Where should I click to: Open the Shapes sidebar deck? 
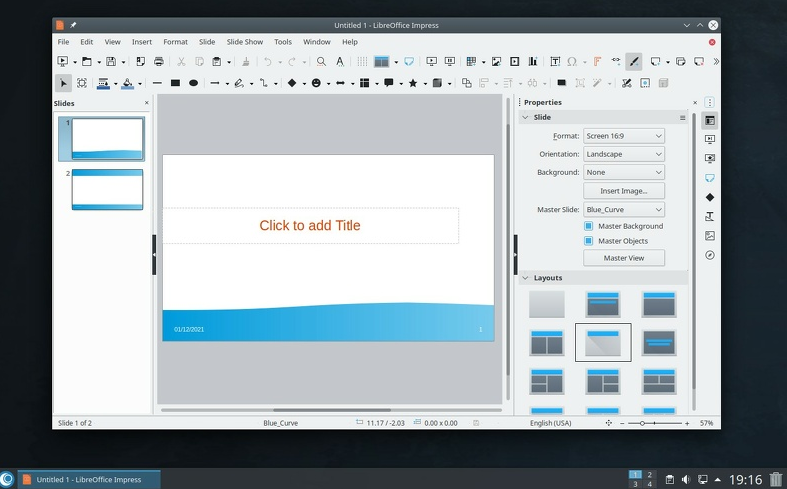[710, 197]
